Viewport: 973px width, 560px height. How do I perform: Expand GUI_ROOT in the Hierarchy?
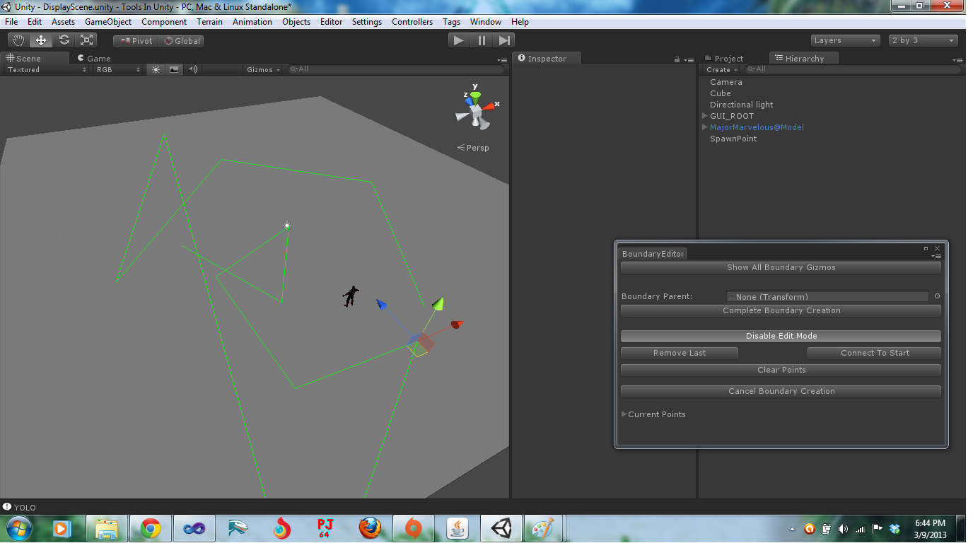pos(705,116)
